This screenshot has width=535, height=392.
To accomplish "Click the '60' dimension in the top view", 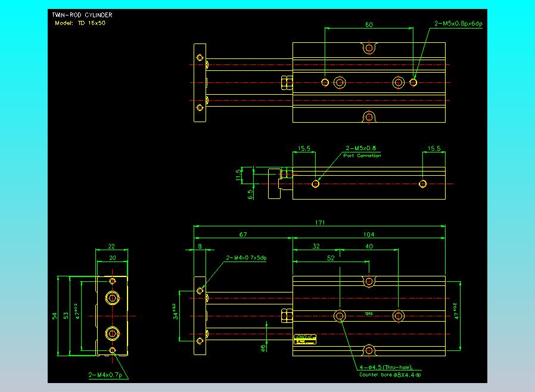I will tap(369, 24).
